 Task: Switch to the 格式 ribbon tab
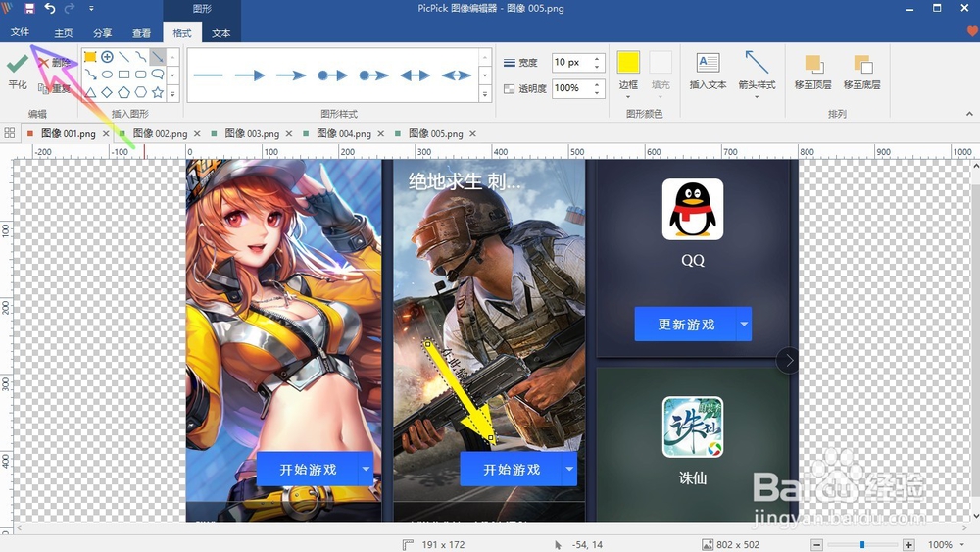182,33
